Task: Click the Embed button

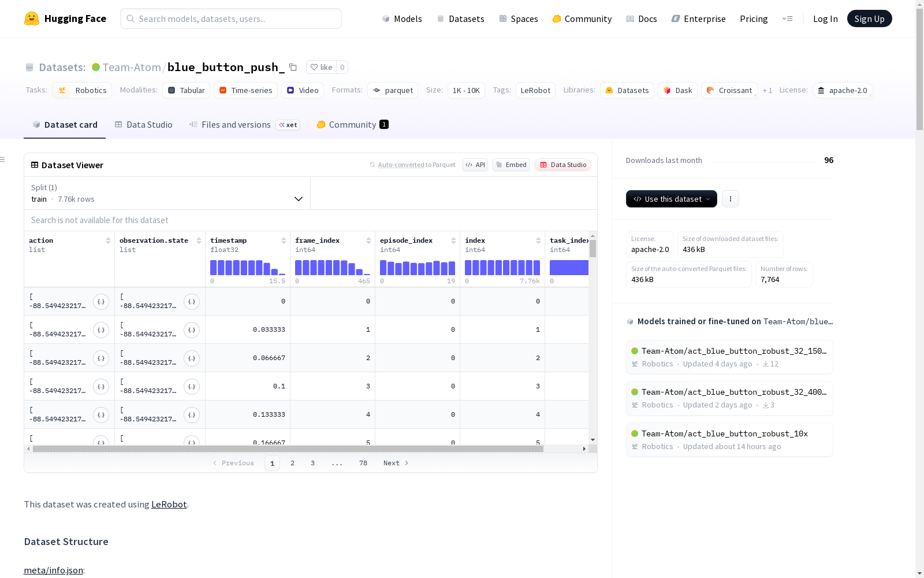Action: (x=511, y=165)
